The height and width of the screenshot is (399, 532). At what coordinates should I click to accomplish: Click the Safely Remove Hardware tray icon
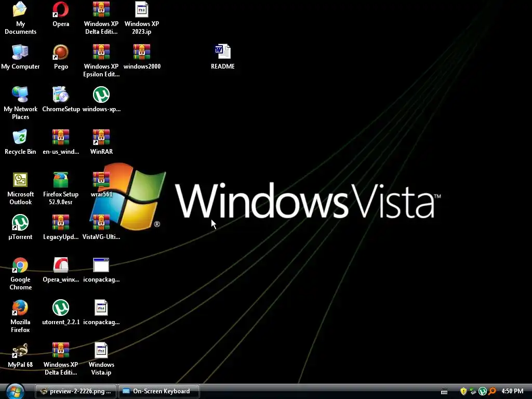coord(473,391)
